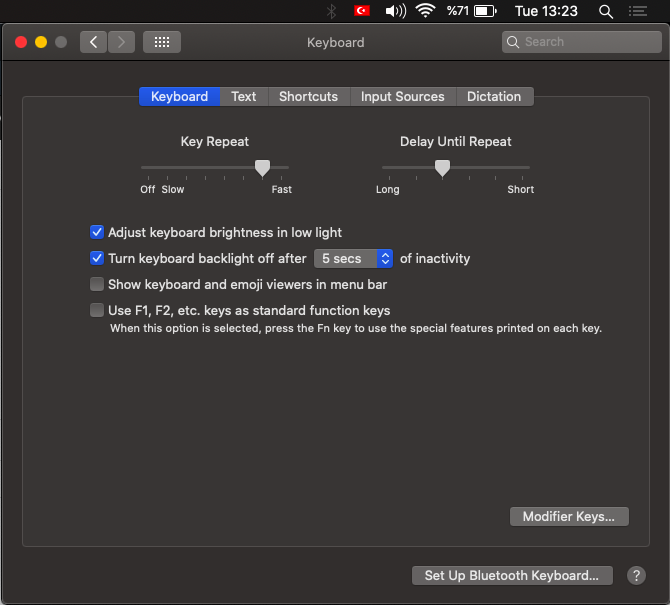Image resolution: width=670 pixels, height=605 pixels.
Task: Click the clock showing Tue 13:23
Action: tap(546, 11)
